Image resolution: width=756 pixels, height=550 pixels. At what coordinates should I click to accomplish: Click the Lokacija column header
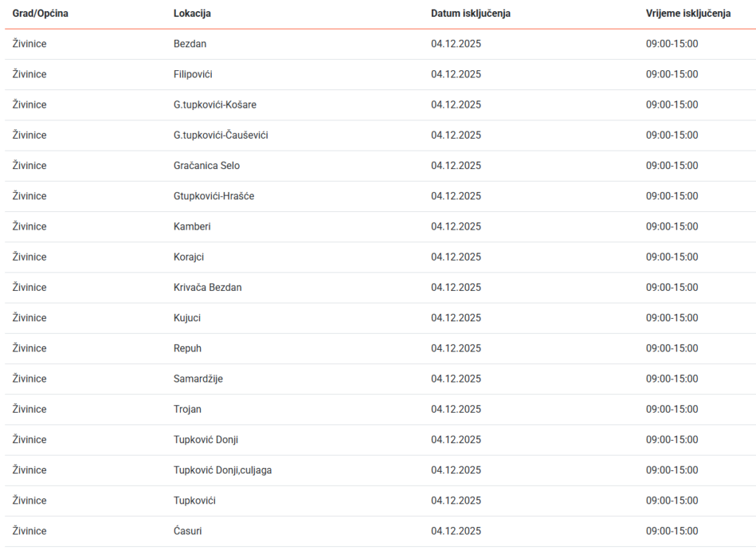pos(193,13)
